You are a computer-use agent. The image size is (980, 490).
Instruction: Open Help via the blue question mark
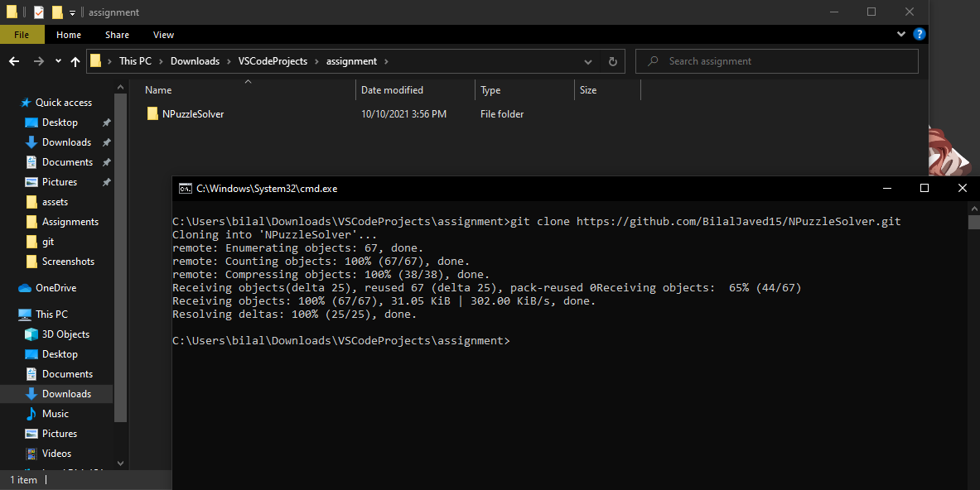tap(920, 34)
